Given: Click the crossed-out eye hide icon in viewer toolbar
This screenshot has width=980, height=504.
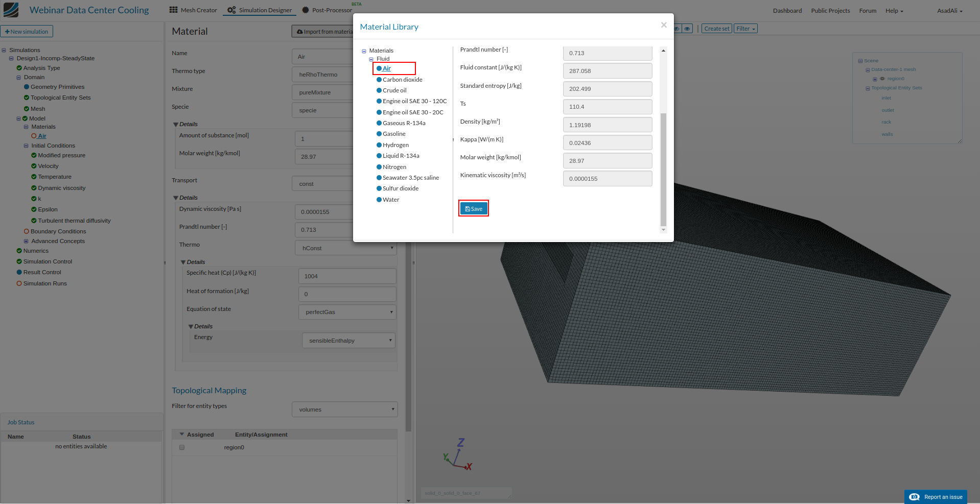Looking at the screenshot, I should click(677, 29).
